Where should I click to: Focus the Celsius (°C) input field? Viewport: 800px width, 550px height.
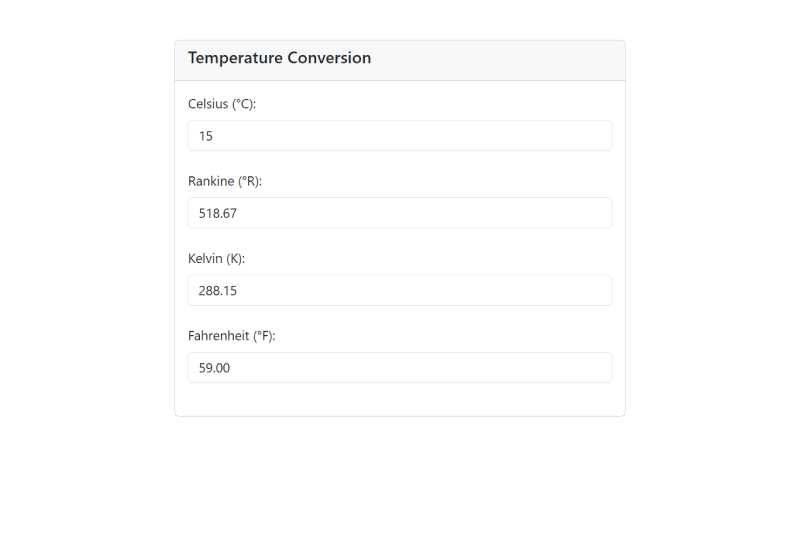[x=400, y=136]
